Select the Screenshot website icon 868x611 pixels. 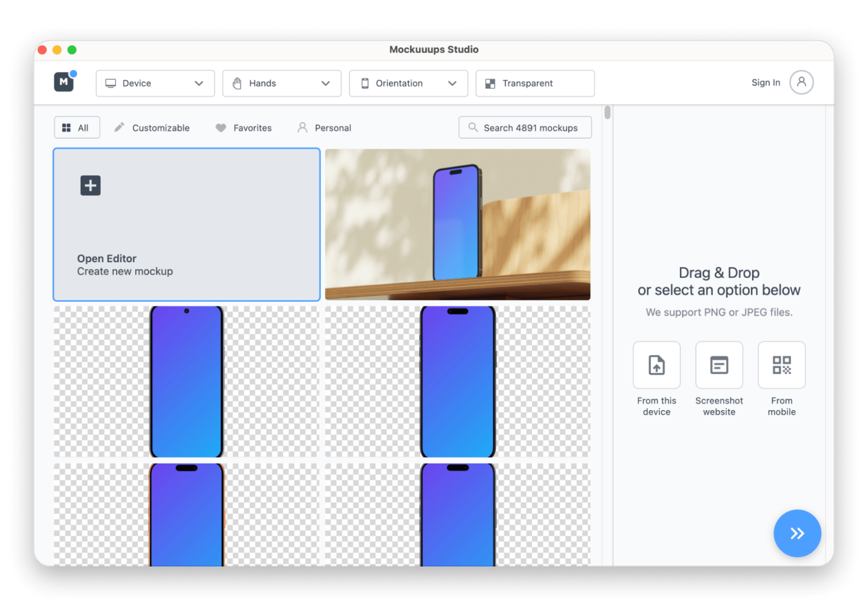click(719, 365)
